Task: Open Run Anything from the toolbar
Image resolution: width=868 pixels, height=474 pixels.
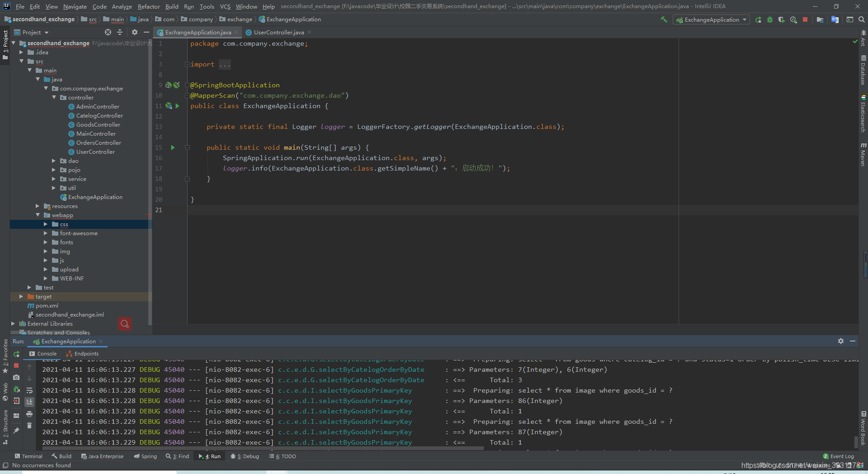Action: [x=850, y=19]
